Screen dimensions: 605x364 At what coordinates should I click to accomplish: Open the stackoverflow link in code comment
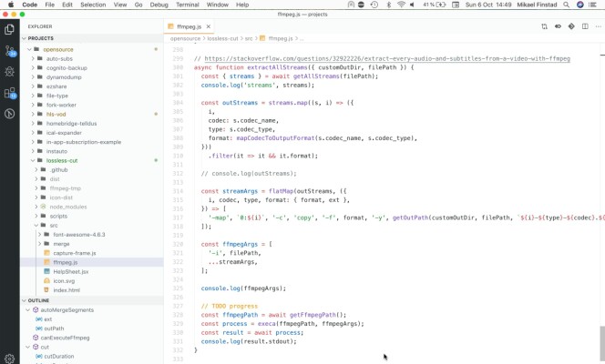tap(387, 58)
